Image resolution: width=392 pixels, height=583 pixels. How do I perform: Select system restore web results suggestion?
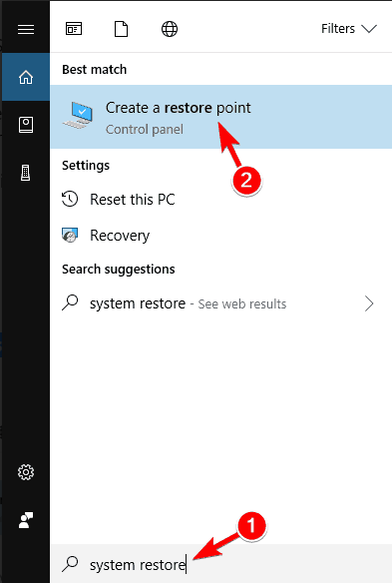221,303
